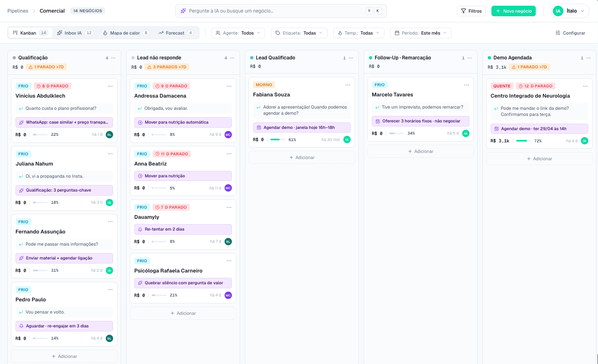Open three-dot menu on Marcelo Tavares card
The width and height of the screenshot is (598, 364).
point(466,85)
